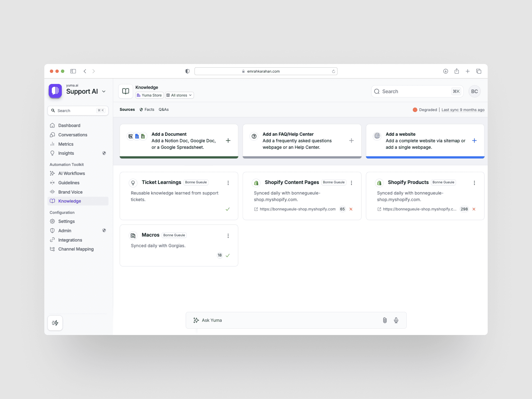Remove the Shopify Products URL with the red X
This screenshot has width=532, height=399.
(474, 209)
